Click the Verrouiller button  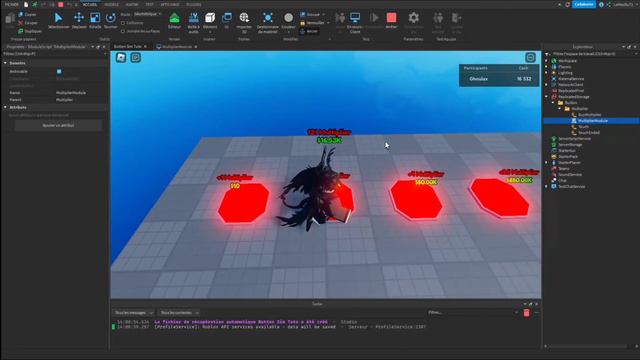pos(314,23)
